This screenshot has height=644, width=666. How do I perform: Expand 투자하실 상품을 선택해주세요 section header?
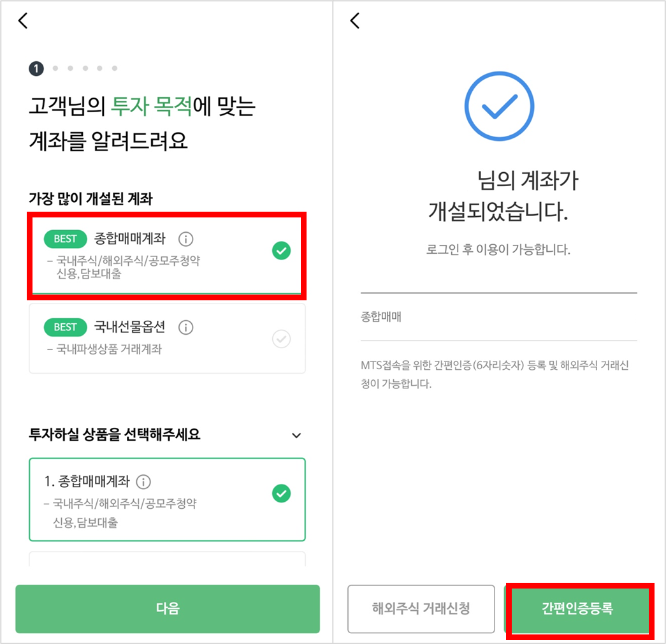(167, 435)
